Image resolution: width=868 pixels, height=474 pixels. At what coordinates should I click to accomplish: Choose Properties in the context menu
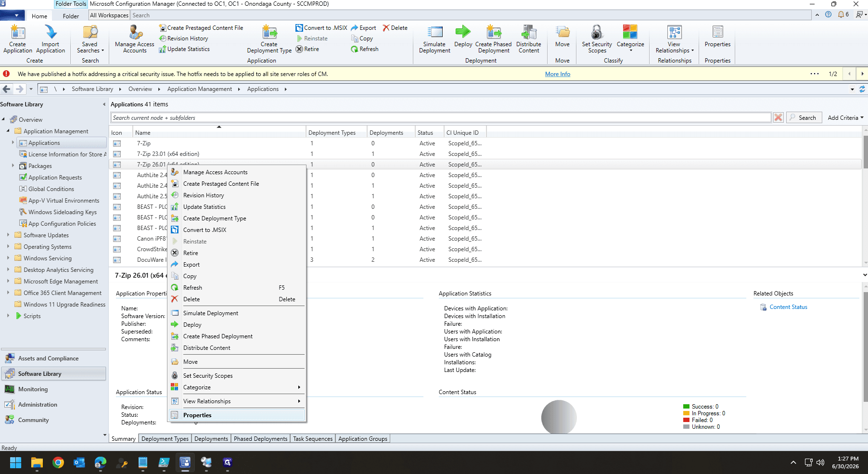pyautogui.click(x=238, y=415)
